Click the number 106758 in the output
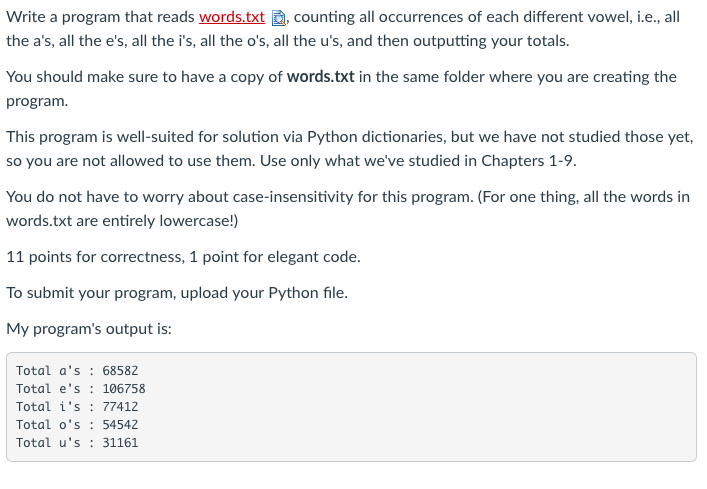 point(124,389)
